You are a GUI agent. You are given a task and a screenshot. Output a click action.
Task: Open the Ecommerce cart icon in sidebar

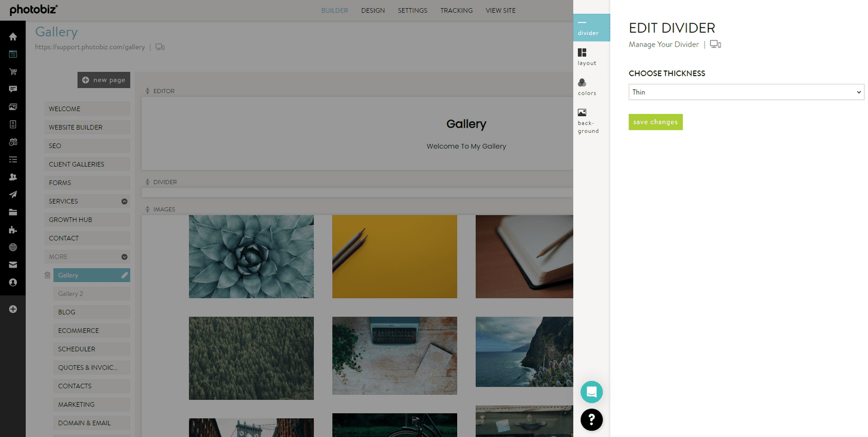[x=13, y=71]
